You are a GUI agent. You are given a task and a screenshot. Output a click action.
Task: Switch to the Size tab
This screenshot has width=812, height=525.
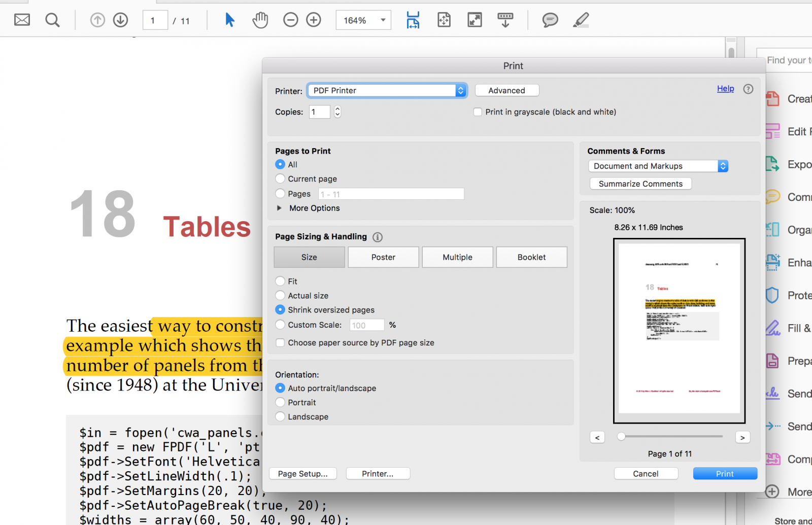(x=309, y=257)
